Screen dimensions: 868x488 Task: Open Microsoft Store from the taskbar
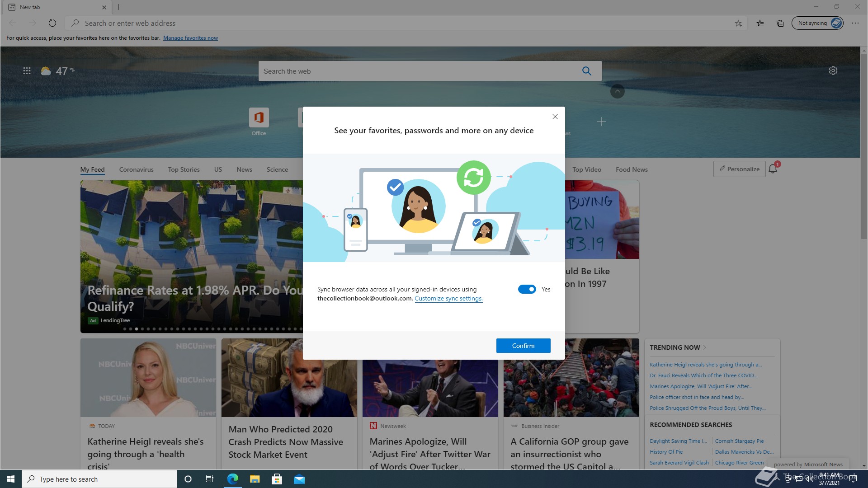tap(277, 479)
